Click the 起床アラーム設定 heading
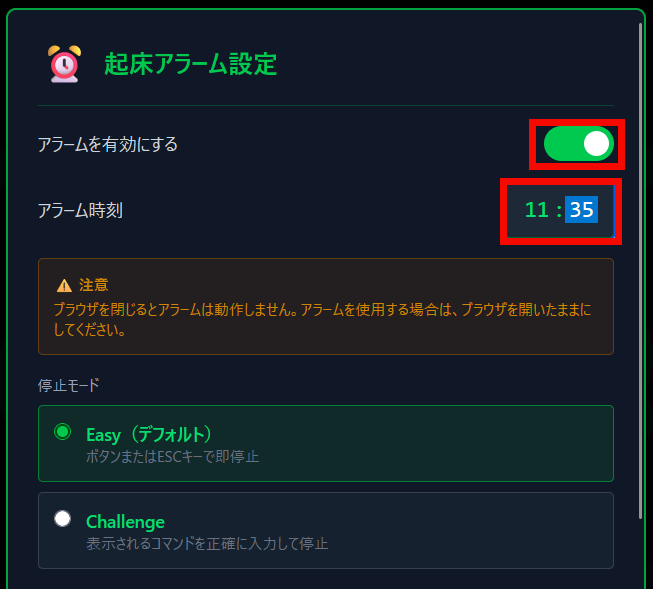This screenshot has width=653, height=589. 190,64
